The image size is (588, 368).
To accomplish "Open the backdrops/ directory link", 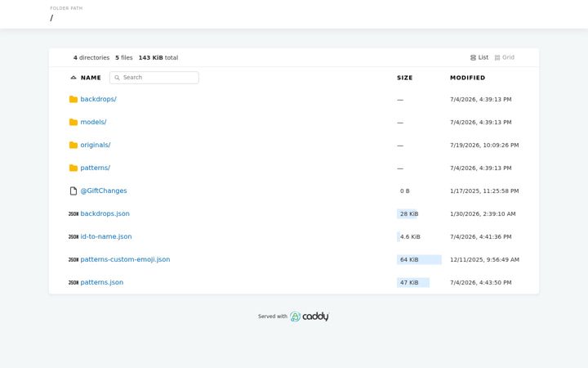I will tap(98, 99).
